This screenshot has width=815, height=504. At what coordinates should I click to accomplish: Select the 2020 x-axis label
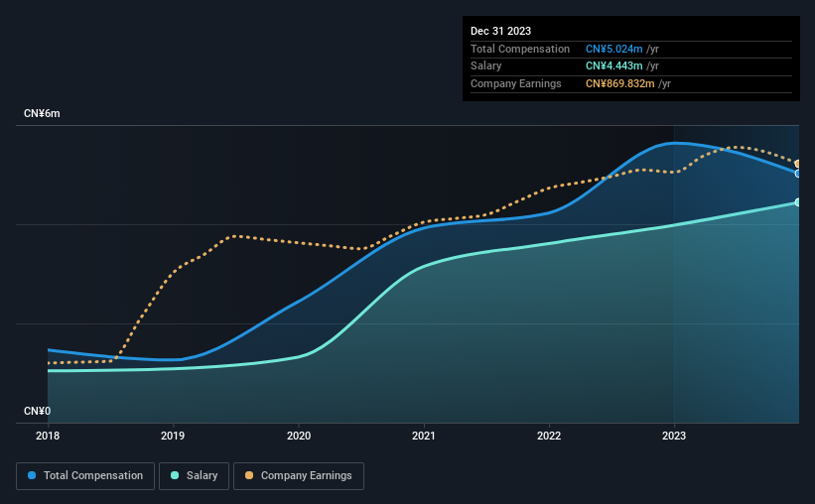click(x=299, y=436)
